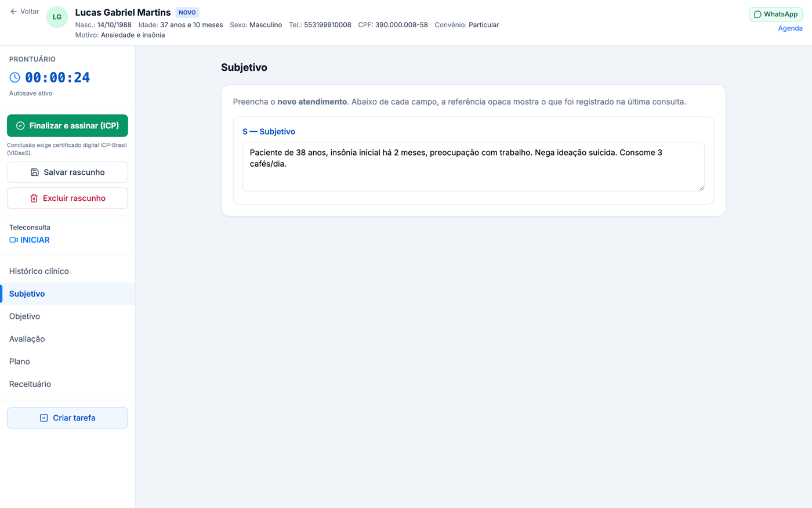
Task: Click the S — Subjetivo field label
Action: [269, 132]
